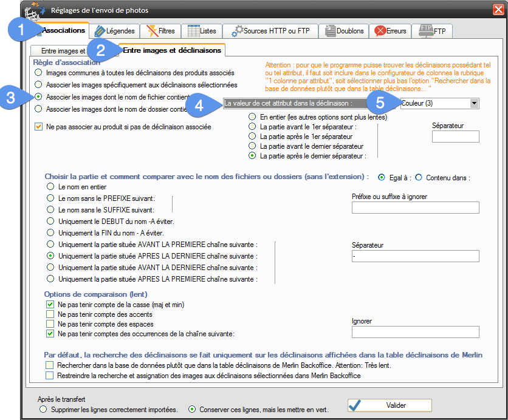Click the Doublons tab icon
This screenshot has width=508, height=420.
point(330,30)
